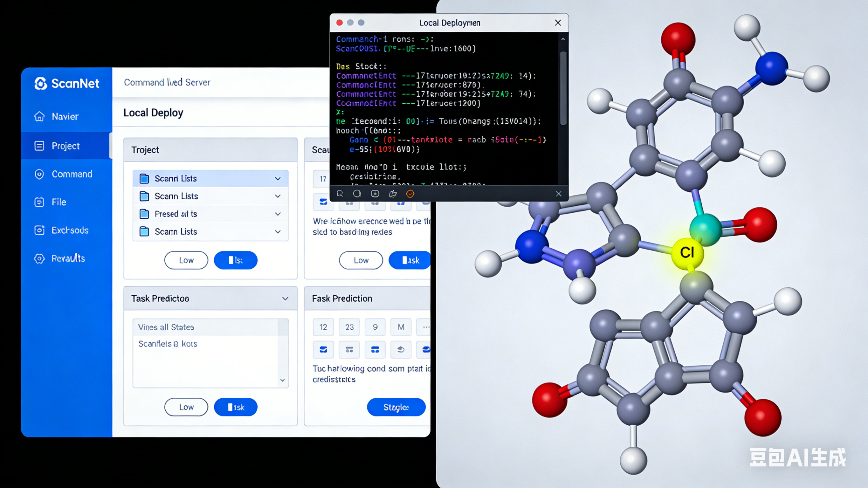Click the undo icon in Fask Prediction

[x=401, y=349]
